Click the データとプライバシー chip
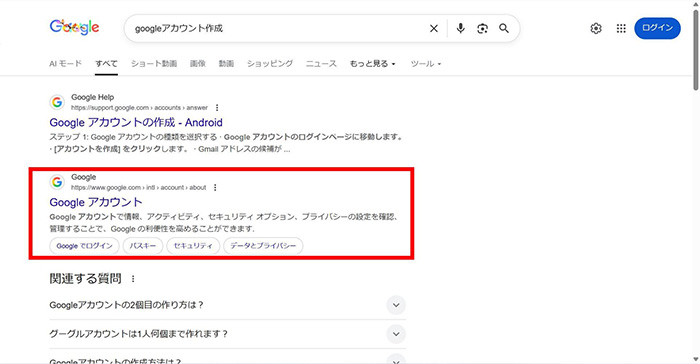Image resolution: width=700 pixels, height=364 pixels. pyautogui.click(x=263, y=246)
